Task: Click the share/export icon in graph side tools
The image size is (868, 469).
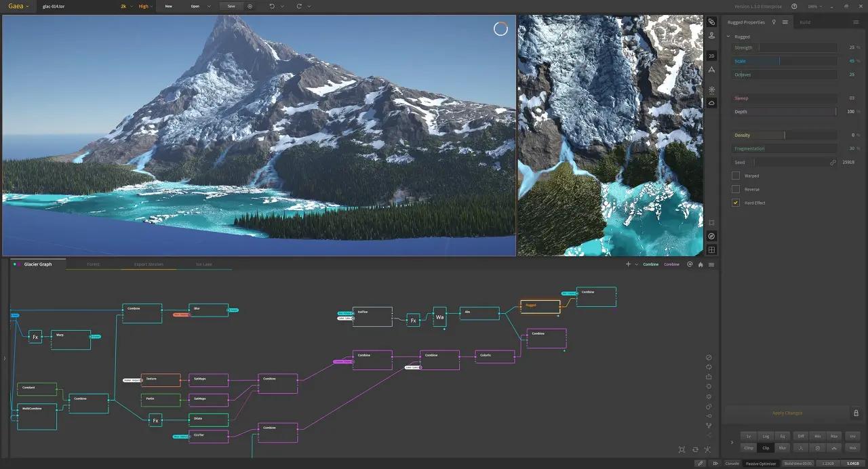Action: click(x=709, y=377)
